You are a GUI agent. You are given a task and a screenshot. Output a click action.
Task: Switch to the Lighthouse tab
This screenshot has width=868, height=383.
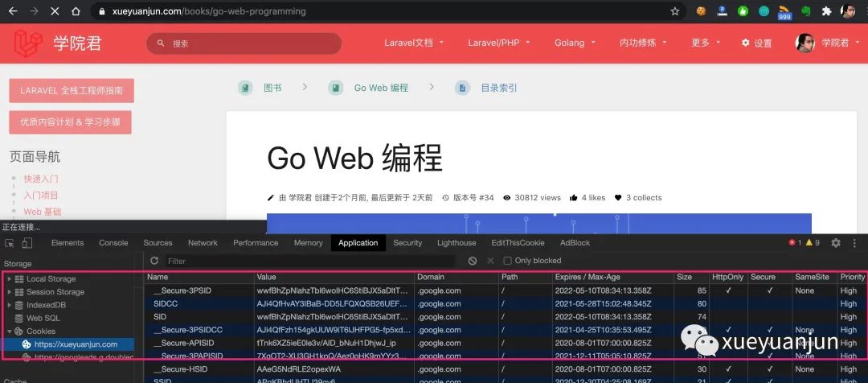tap(457, 243)
